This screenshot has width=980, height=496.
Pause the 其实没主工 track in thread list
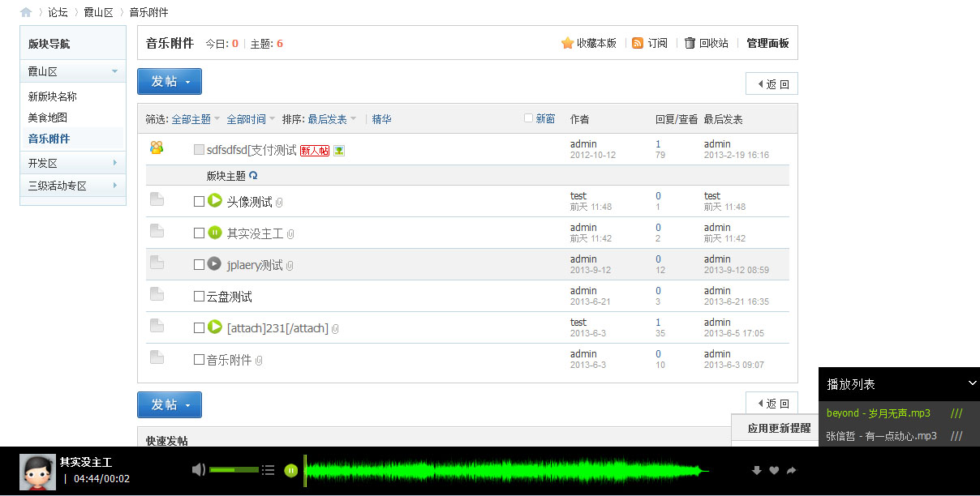(215, 233)
